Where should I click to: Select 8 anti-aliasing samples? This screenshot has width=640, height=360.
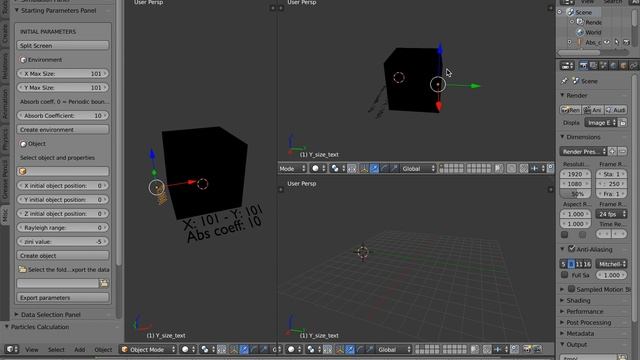click(571, 264)
